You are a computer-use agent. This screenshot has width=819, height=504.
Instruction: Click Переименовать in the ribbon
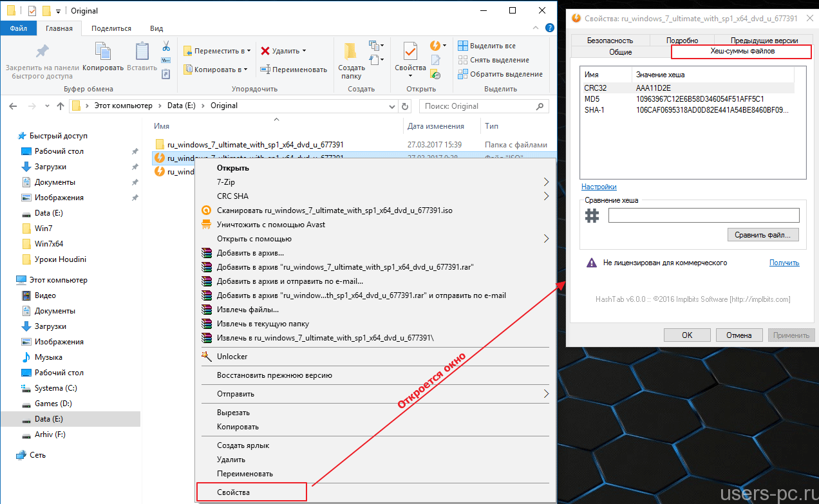pos(294,70)
